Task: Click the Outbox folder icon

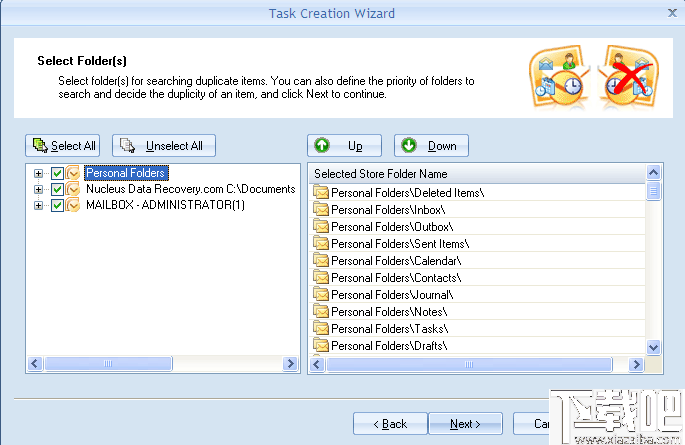Action: point(321,226)
